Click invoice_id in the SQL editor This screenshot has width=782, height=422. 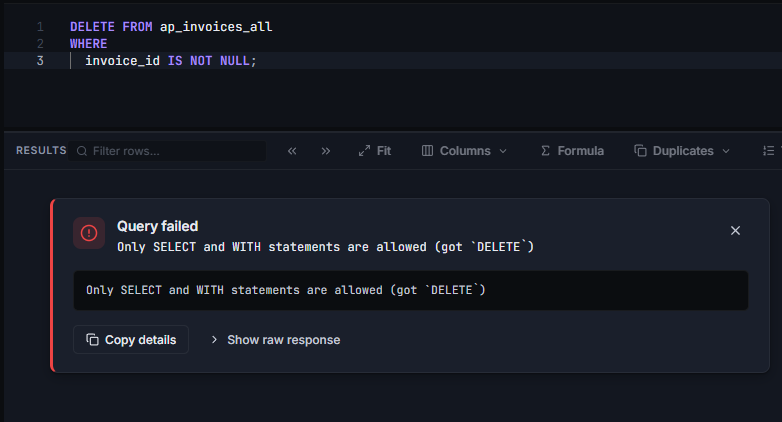[123, 61]
